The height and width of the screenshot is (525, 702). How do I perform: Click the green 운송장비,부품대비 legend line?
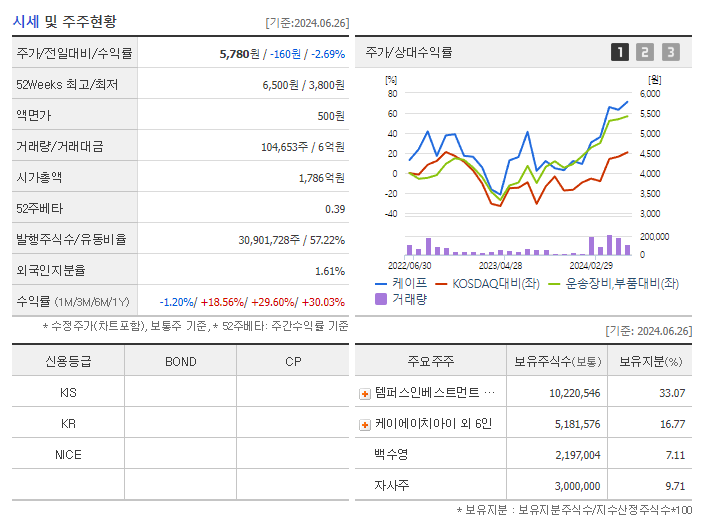click(x=554, y=284)
